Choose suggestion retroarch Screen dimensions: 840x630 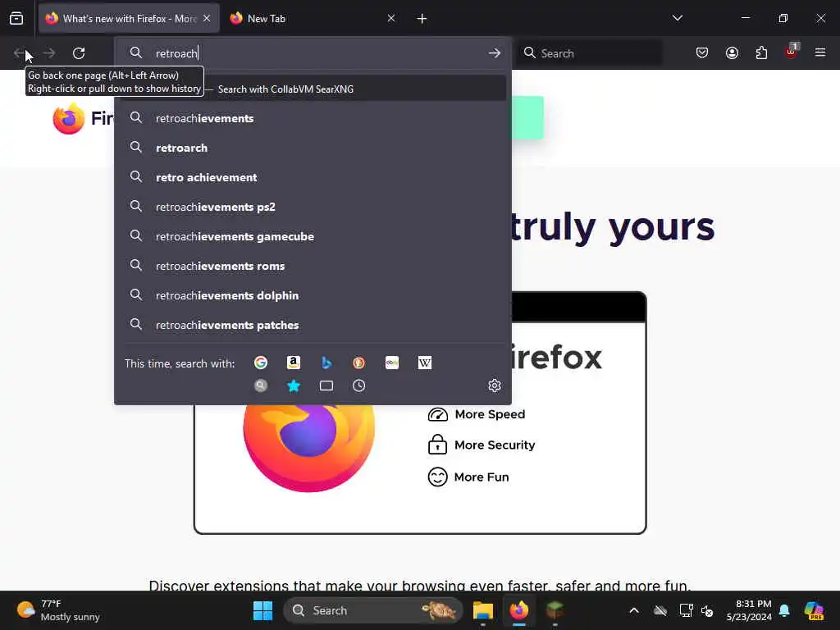pos(313,148)
